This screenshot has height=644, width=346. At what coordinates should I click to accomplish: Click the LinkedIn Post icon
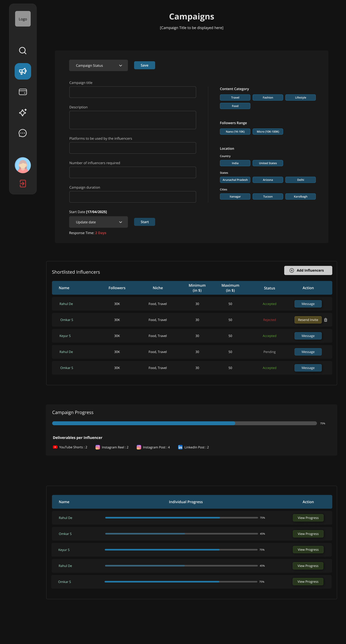[180, 447]
